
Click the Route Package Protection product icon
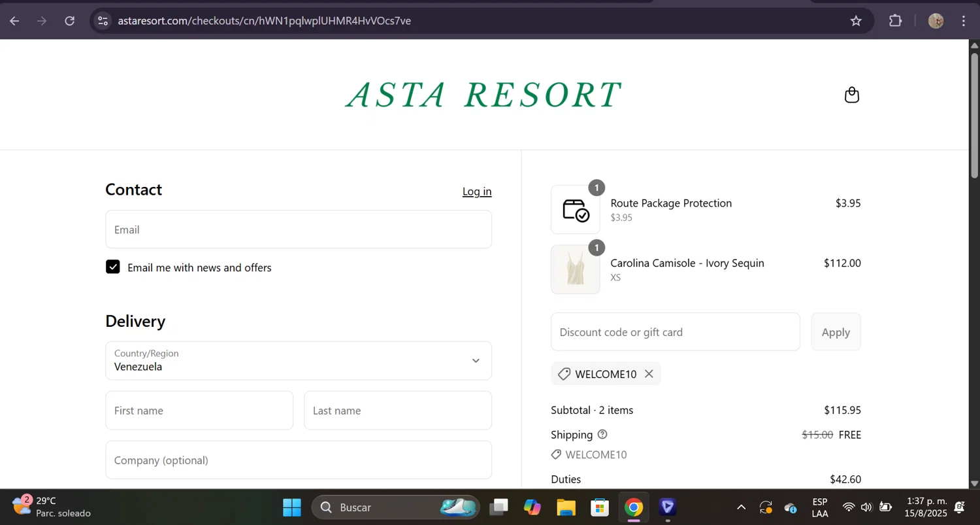pyautogui.click(x=576, y=210)
